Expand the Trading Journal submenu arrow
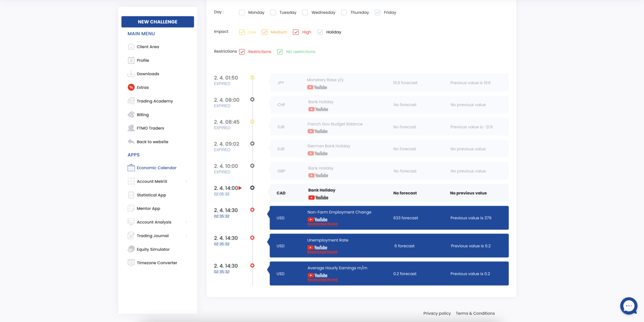The image size is (644, 322). click(186, 236)
